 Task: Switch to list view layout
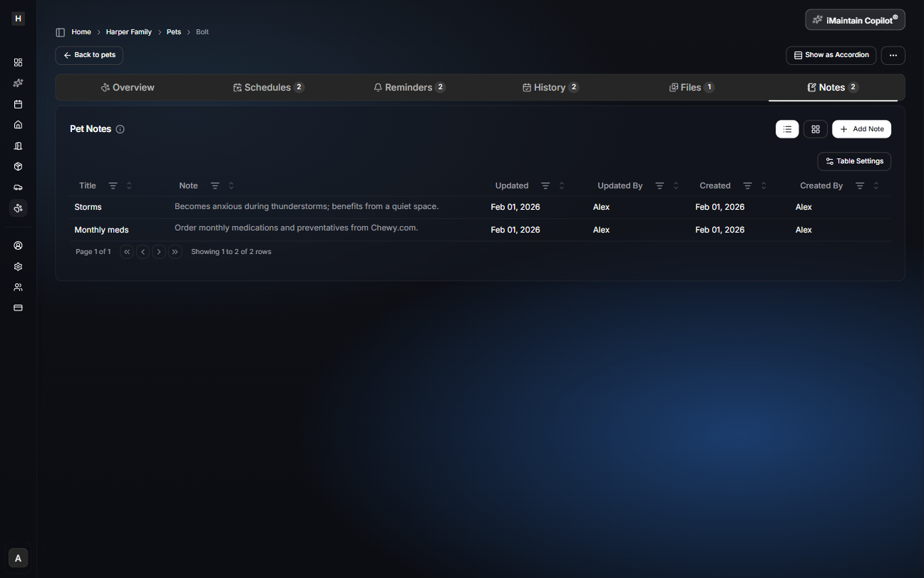coord(787,129)
